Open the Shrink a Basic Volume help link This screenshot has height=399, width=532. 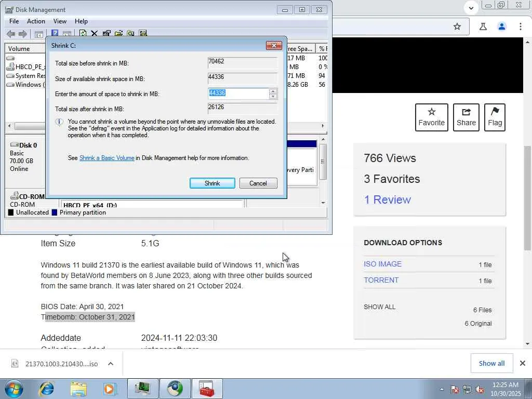tap(107, 158)
